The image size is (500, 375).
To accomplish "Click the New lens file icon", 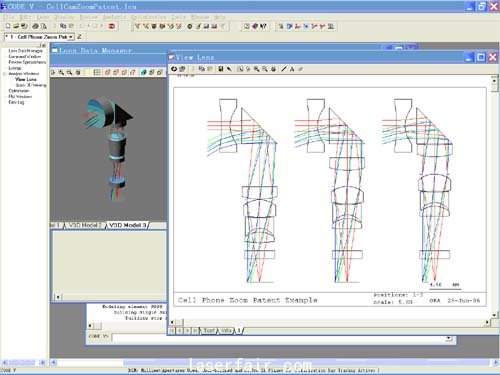I will click(x=8, y=26).
